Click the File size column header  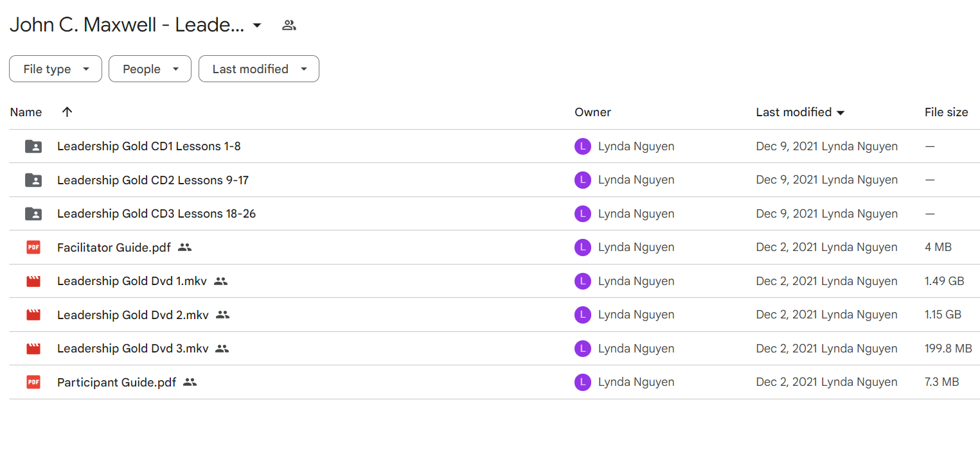[946, 112]
